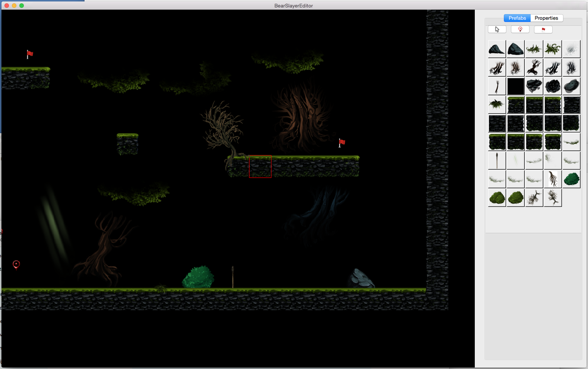
Task: Select the gray boulder on the ground in canvas
Action: click(x=361, y=278)
